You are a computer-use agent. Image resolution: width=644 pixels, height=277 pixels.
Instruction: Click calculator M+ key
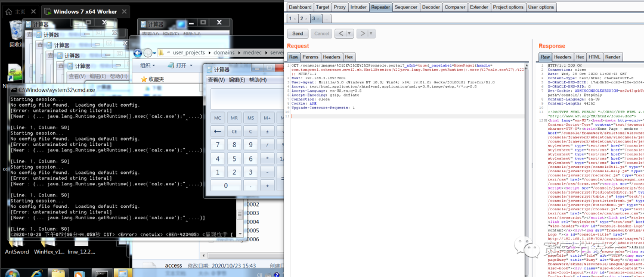tap(267, 118)
